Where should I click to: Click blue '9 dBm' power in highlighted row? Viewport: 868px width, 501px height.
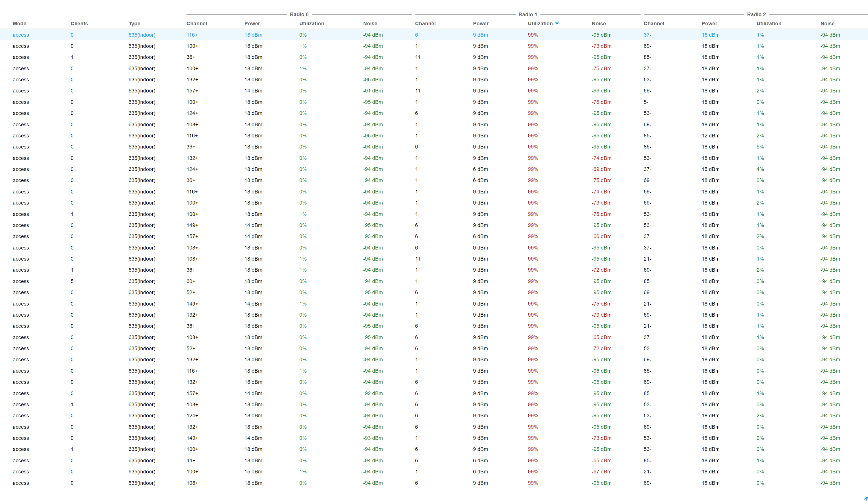(480, 35)
